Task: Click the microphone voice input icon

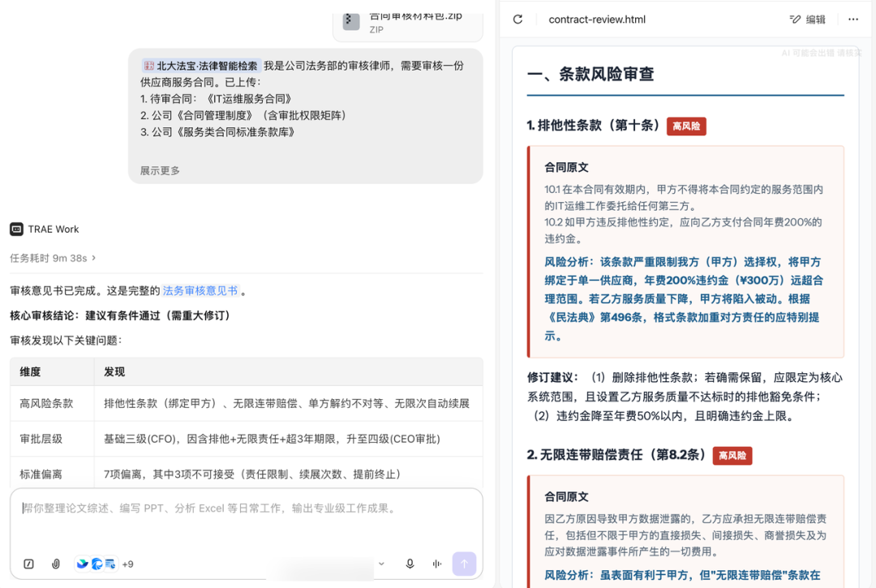Action: tap(410, 564)
